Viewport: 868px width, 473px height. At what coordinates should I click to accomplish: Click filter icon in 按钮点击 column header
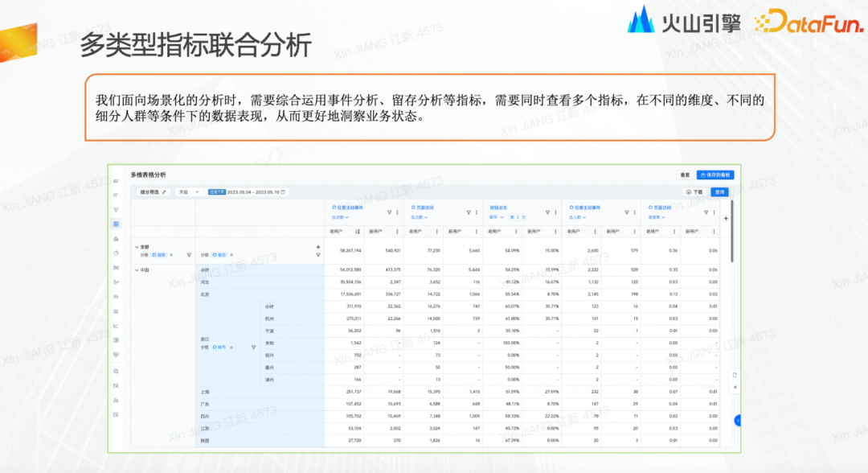tap(547, 212)
